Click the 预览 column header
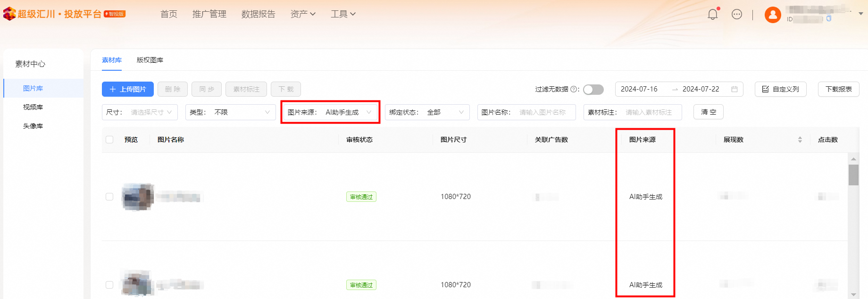The height and width of the screenshot is (299, 868). [131, 140]
